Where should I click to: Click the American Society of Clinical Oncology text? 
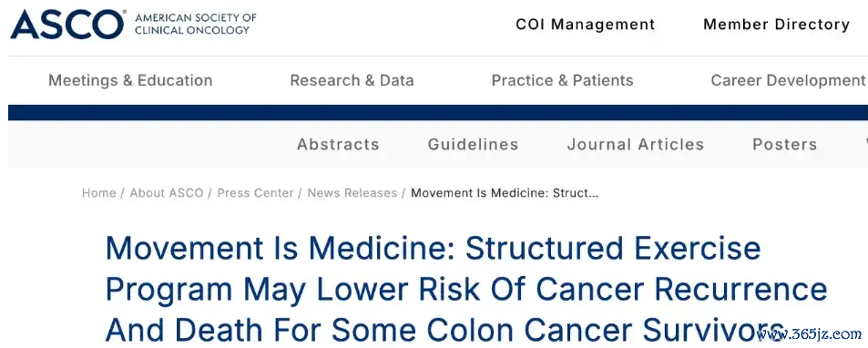pos(196,24)
